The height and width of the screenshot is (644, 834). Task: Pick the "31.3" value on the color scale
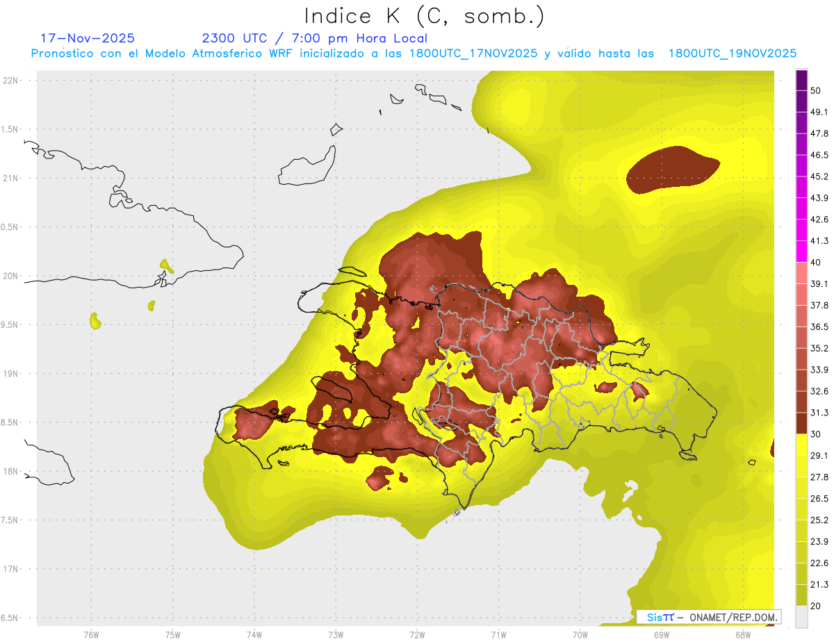tap(819, 413)
